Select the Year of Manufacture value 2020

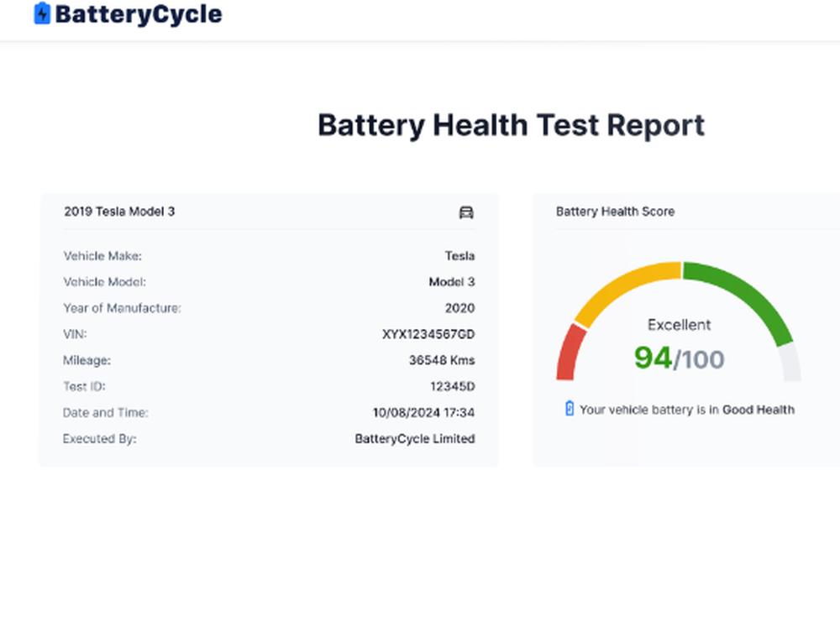click(x=459, y=308)
